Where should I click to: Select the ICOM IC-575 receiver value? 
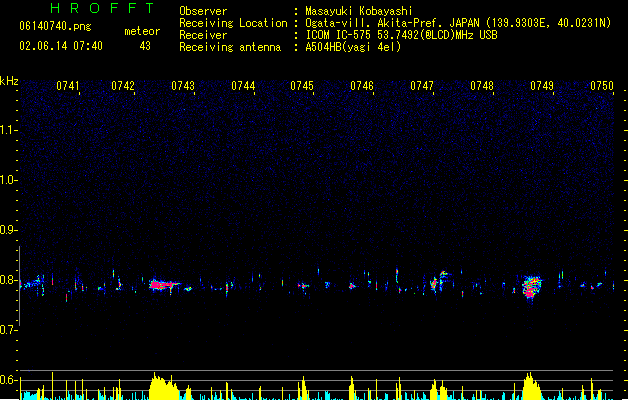tap(401, 35)
